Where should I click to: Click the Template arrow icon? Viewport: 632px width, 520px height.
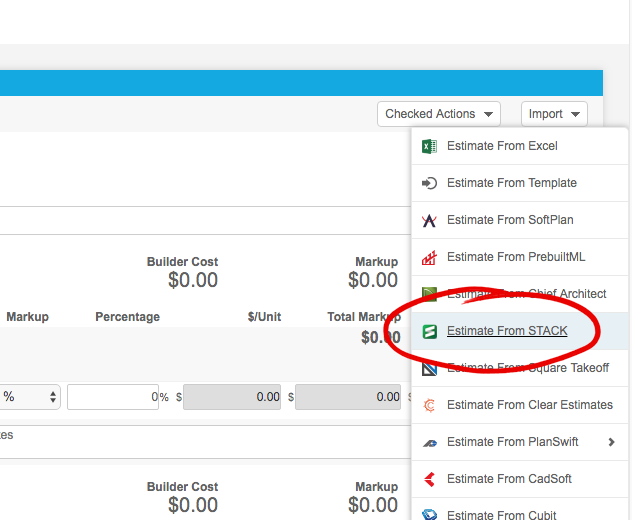pos(429,183)
